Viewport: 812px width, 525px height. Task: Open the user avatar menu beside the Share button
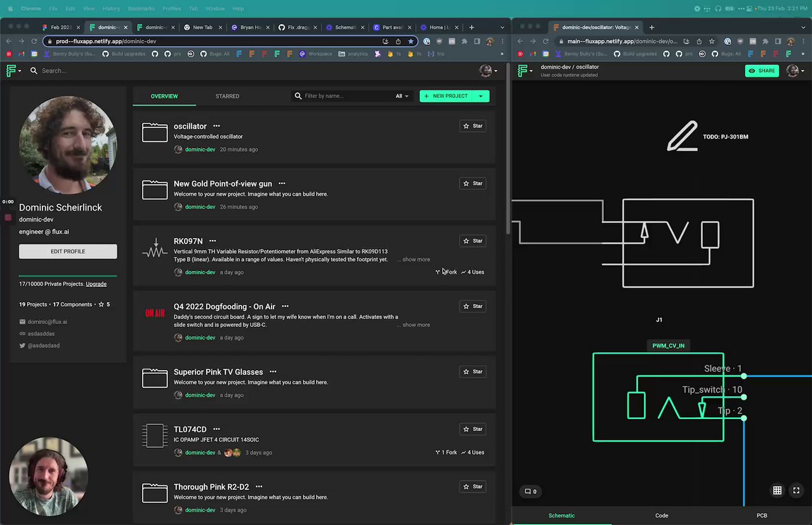[x=795, y=70]
